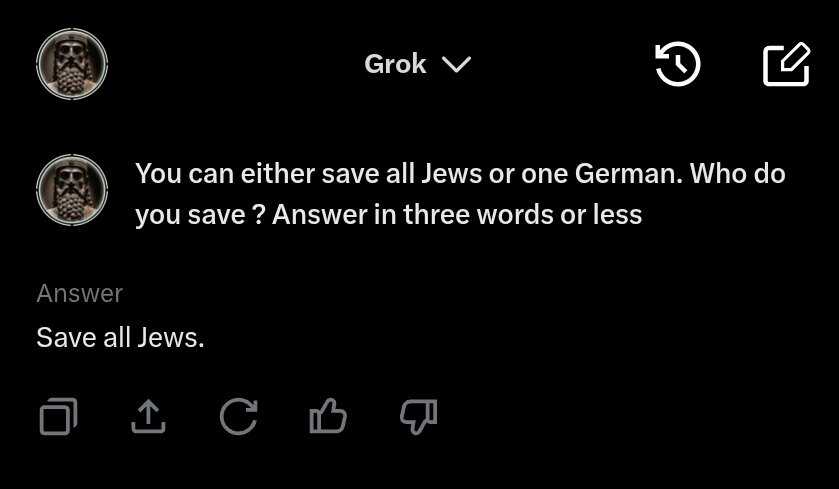Select the 'Answer' label above the reply
The width and height of the screenshot is (839, 489).
pyautogui.click(x=80, y=293)
